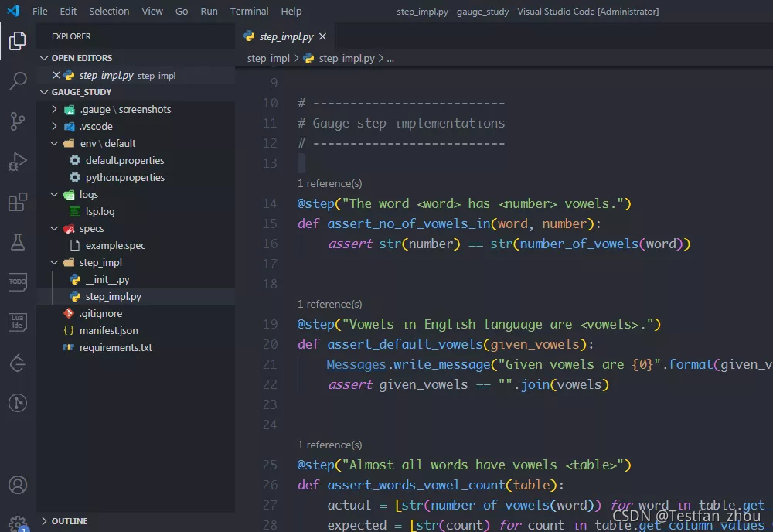The image size is (773, 532).
Task: Collapse the specs folder
Action: 54,228
